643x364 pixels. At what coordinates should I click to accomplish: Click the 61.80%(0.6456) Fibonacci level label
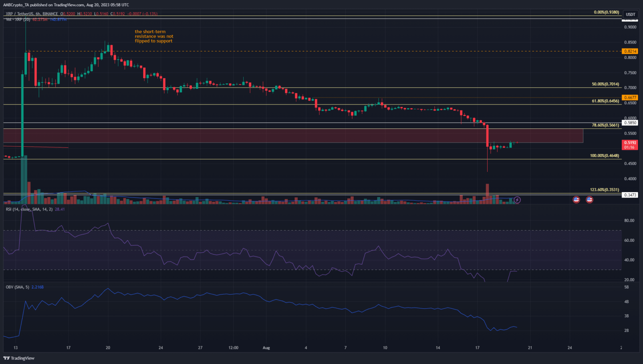(605, 101)
